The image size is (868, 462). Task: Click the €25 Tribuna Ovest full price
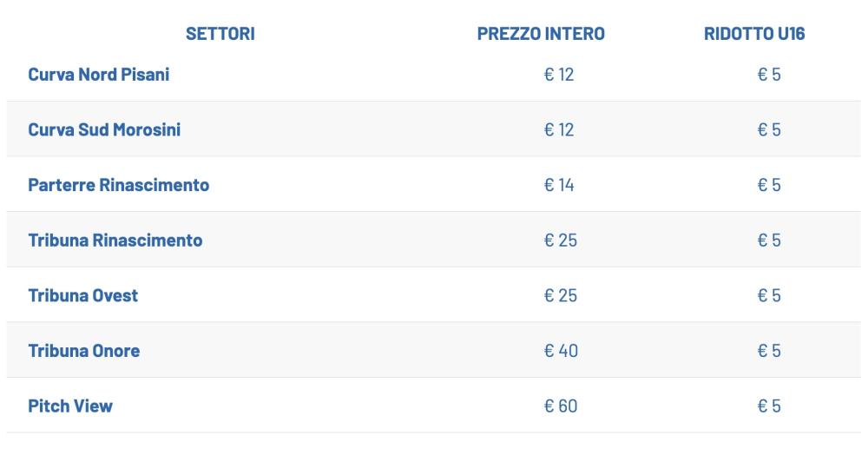coord(561,296)
